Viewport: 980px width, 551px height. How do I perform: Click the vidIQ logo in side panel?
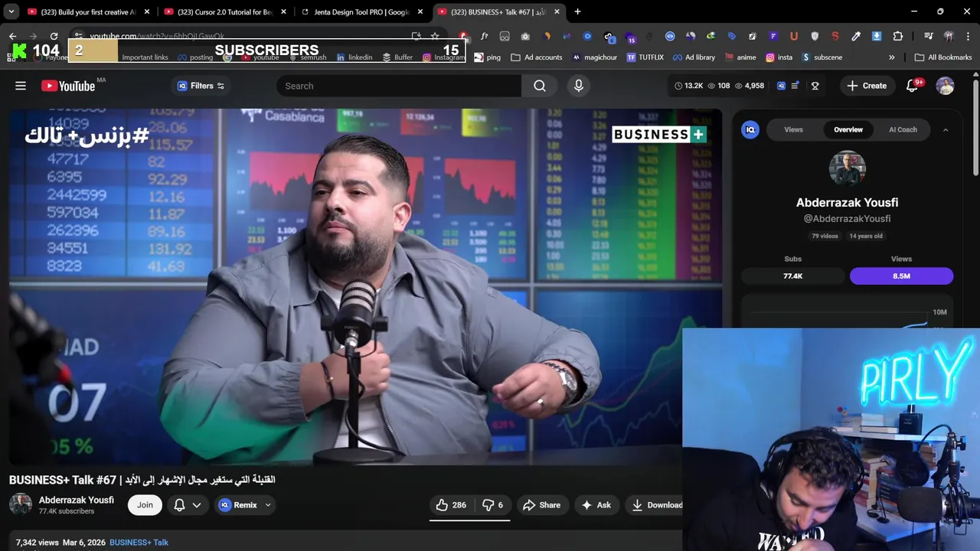(x=750, y=129)
